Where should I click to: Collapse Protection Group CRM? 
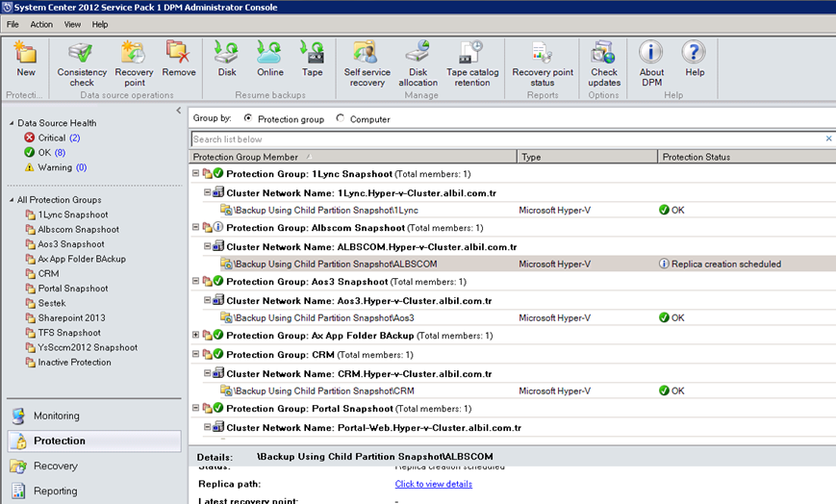click(195, 354)
